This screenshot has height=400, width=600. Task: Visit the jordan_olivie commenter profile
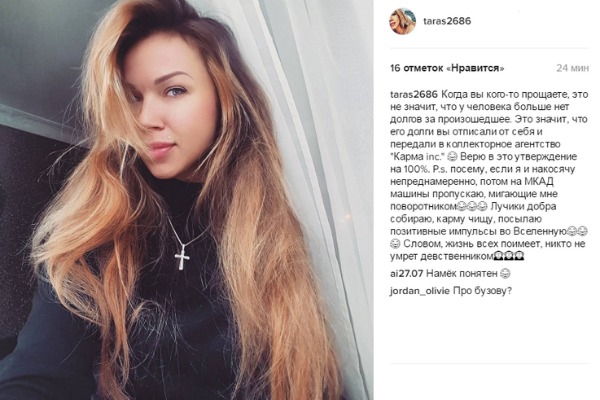pos(420,291)
